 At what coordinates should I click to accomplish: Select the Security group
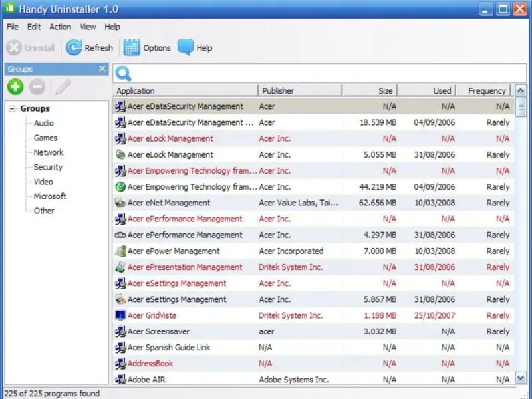[x=48, y=167]
